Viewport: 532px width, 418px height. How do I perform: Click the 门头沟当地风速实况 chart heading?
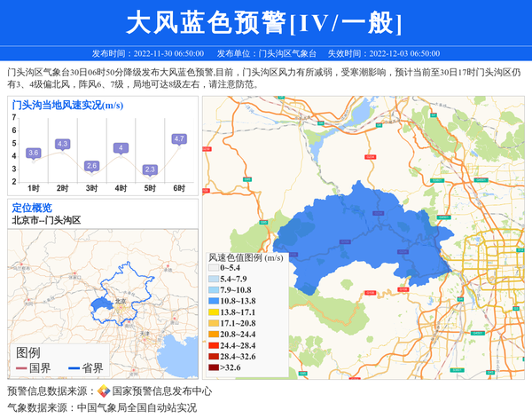pos(66,105)
